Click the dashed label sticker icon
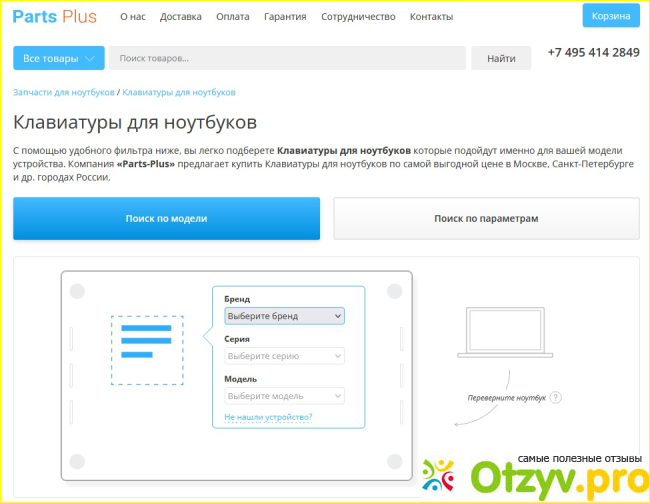 146,349
